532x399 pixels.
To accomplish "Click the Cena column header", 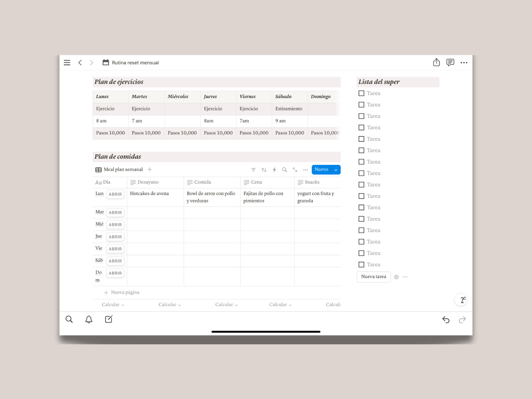I will click(x=267, y=182).
